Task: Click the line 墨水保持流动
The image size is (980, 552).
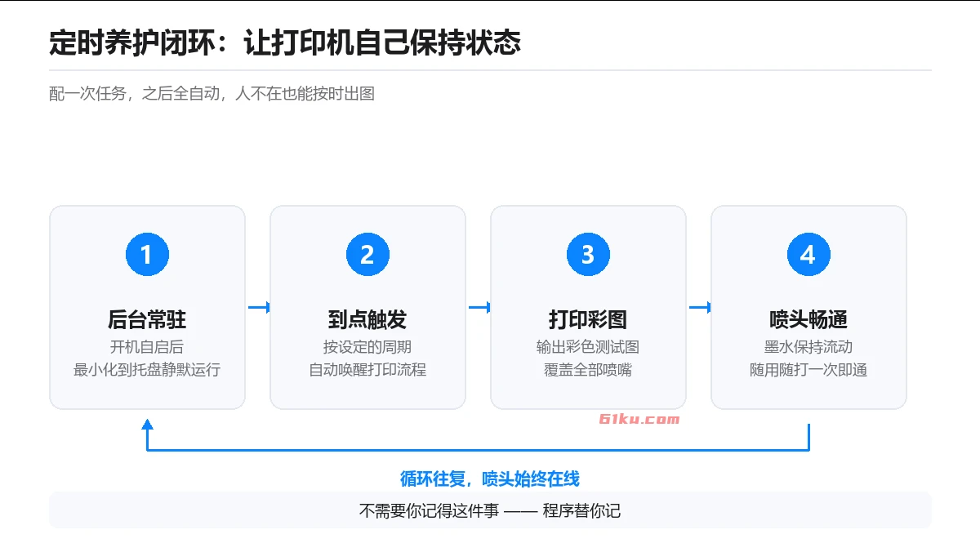Action: tap(808, 347)
